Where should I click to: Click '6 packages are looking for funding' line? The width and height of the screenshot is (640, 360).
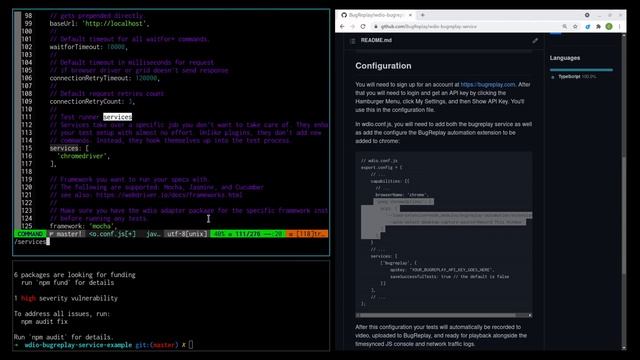(75, 275)
